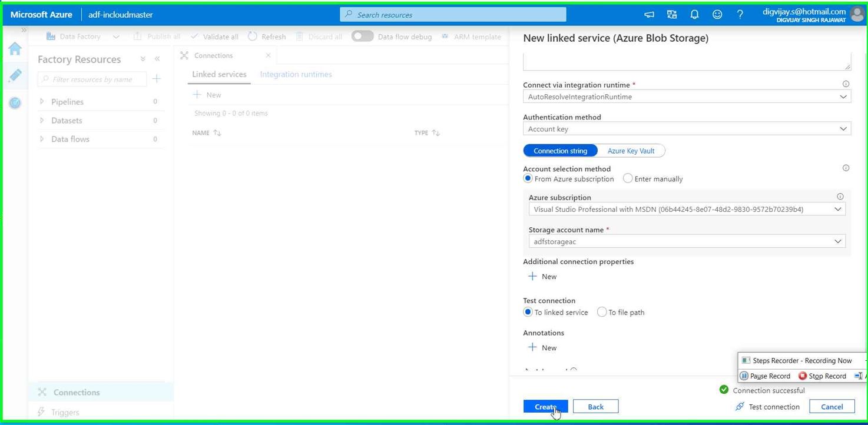Screen dimensions: 868x425
Task: Add new additional connection property
Action: click(x=542, y=277)
